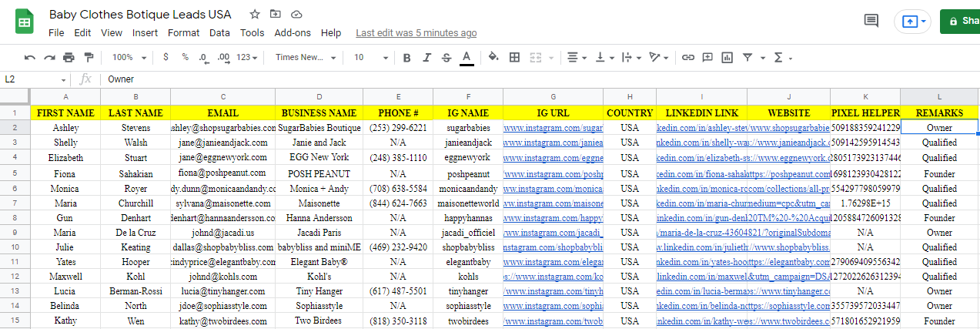Toggle Bold formatting
This screenshot has height=329, width=980.
[x=406, y=57]
